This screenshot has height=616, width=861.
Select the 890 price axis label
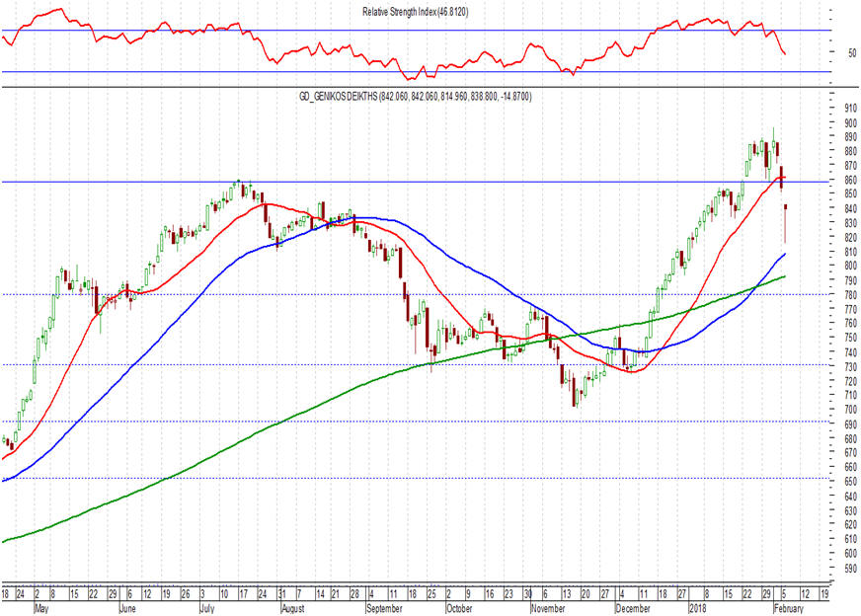tap(850, 136)
